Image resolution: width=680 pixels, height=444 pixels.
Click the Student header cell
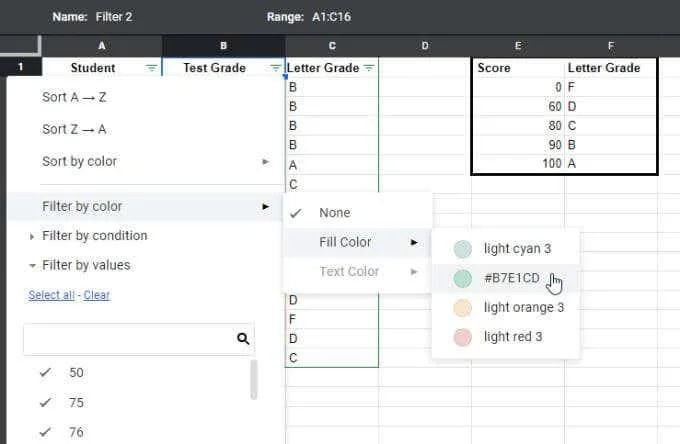(x=101, y=68)
